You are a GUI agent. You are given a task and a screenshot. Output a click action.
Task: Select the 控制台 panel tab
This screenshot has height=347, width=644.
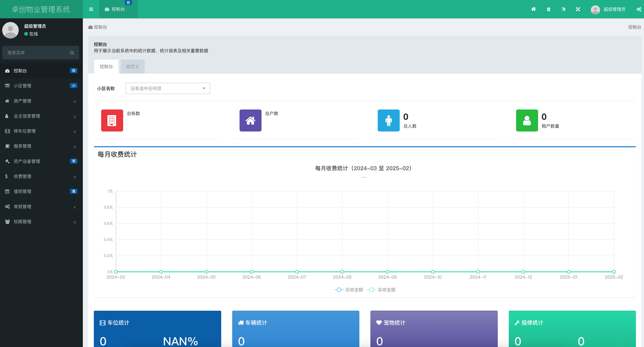click(x=106, y=67)
